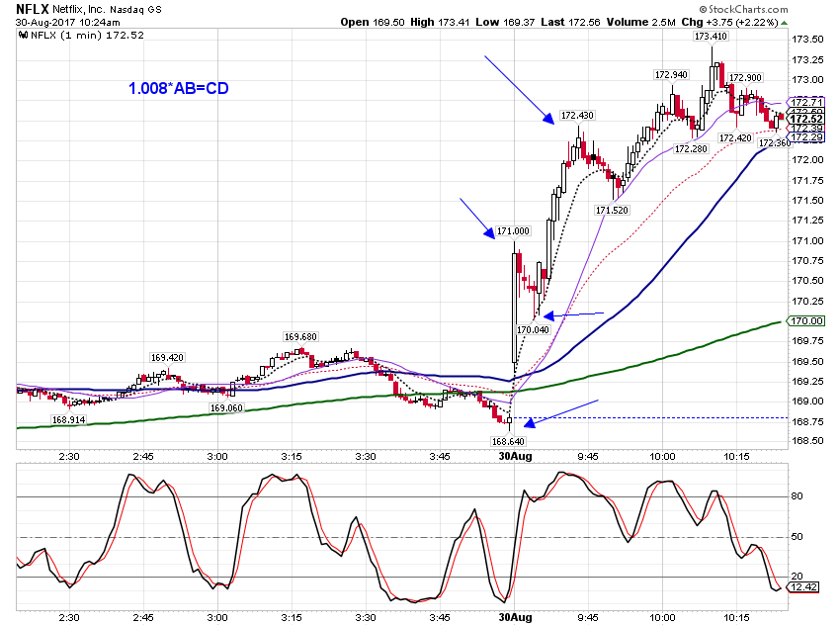This screenshot has height=626, width=840.
Task: Click the Nasdaq GS exchange label
Action: [135, 10]
